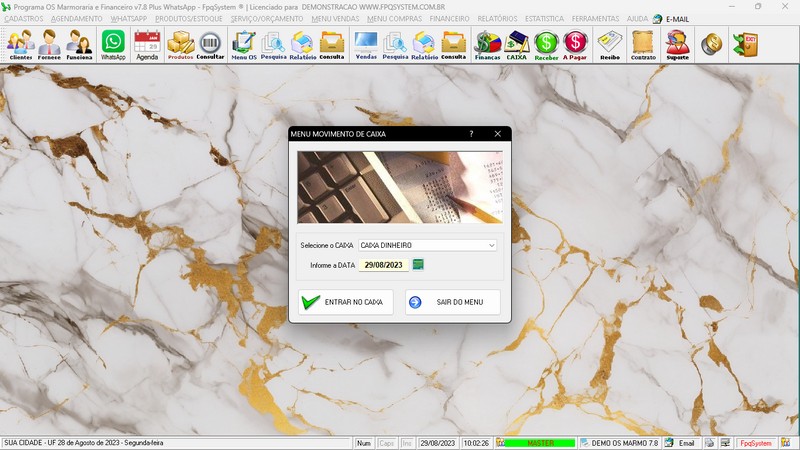The width and height of the screenshot is (800, 450).
Task: Open the MENU COMPRAS menu
Action: click(394, 18)
